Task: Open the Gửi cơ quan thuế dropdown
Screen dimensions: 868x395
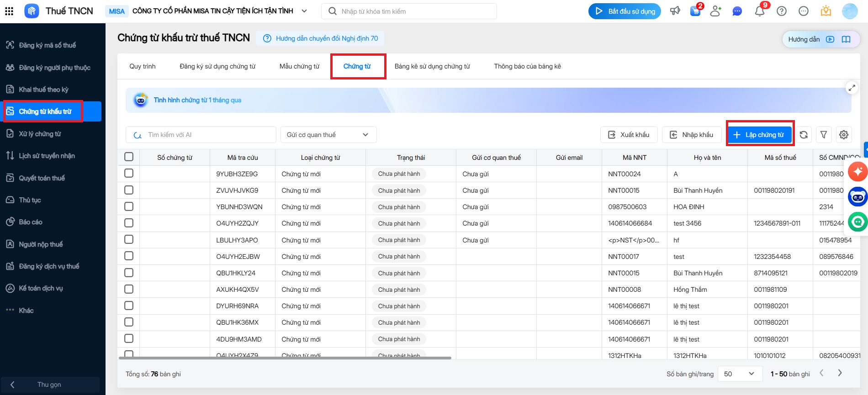Action: point(328,135)
